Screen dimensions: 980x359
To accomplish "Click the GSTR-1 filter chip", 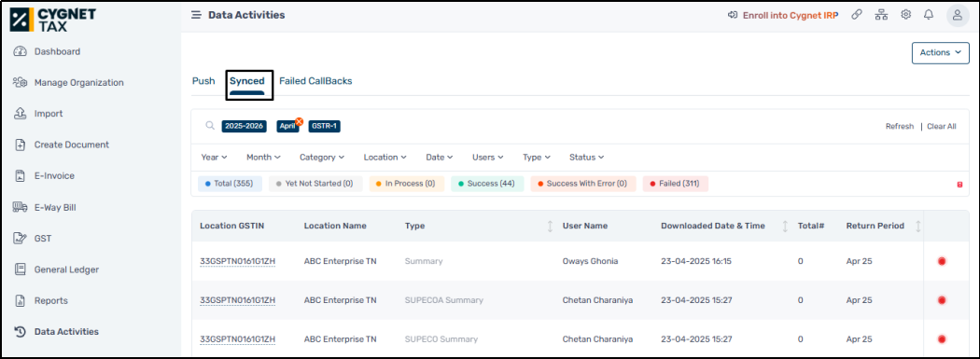I will [325, 126].
